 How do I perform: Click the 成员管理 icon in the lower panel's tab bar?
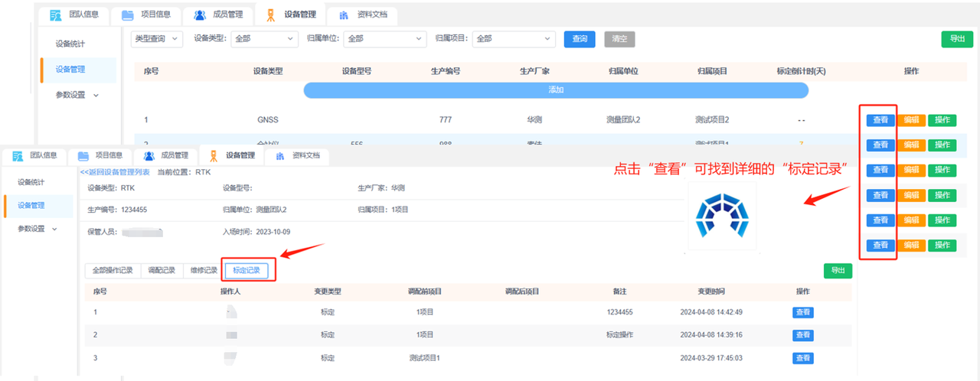[x=148, y=156]
